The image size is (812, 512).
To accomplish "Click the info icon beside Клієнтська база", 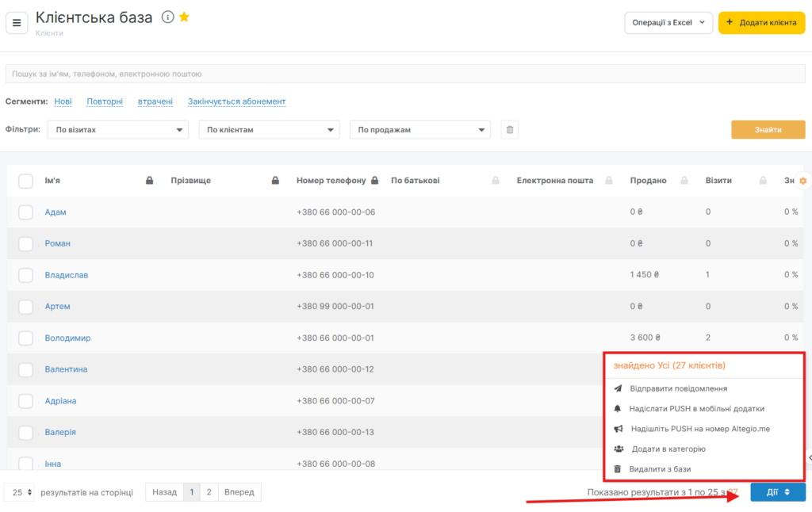I will 167,17.
